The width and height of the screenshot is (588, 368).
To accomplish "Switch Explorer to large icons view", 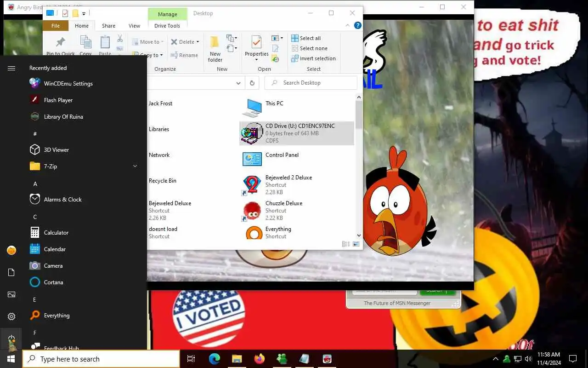I will pyautogui.click(x=356, y=244).
